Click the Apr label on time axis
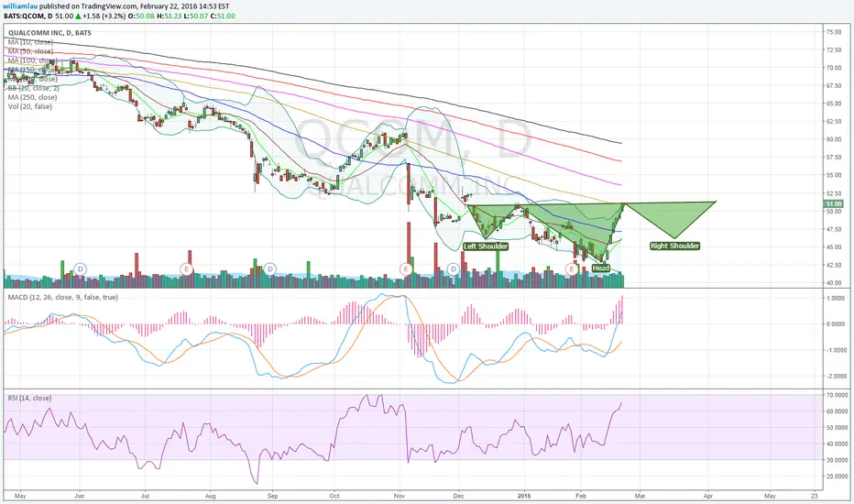The width and height of the screenshot is (854, 504). pyautogui.click(x=708, y=496)
